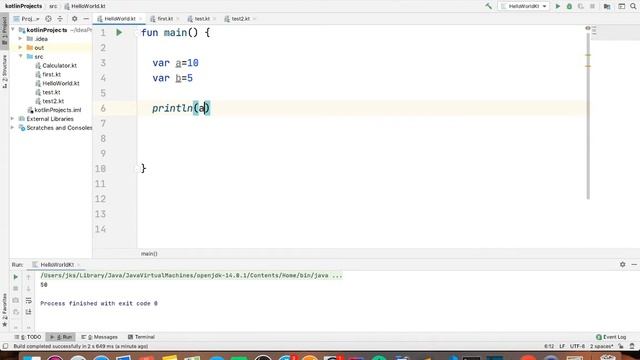Collapse the kotlinProjects root node

(x=13, y=30)
